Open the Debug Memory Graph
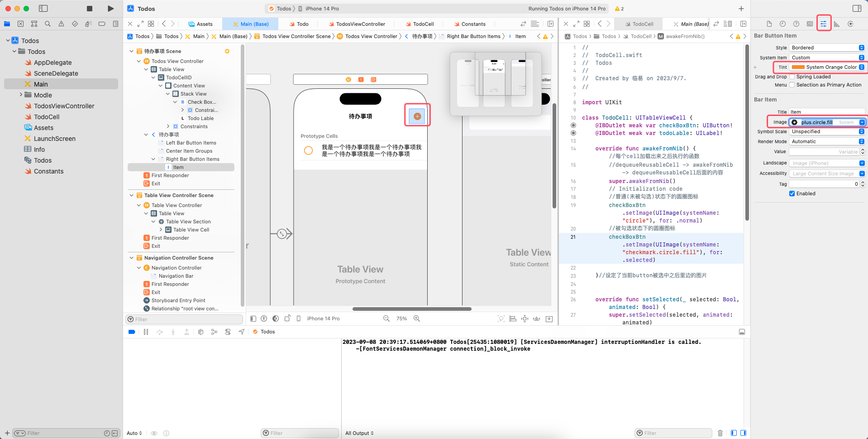 coord(214,332)
